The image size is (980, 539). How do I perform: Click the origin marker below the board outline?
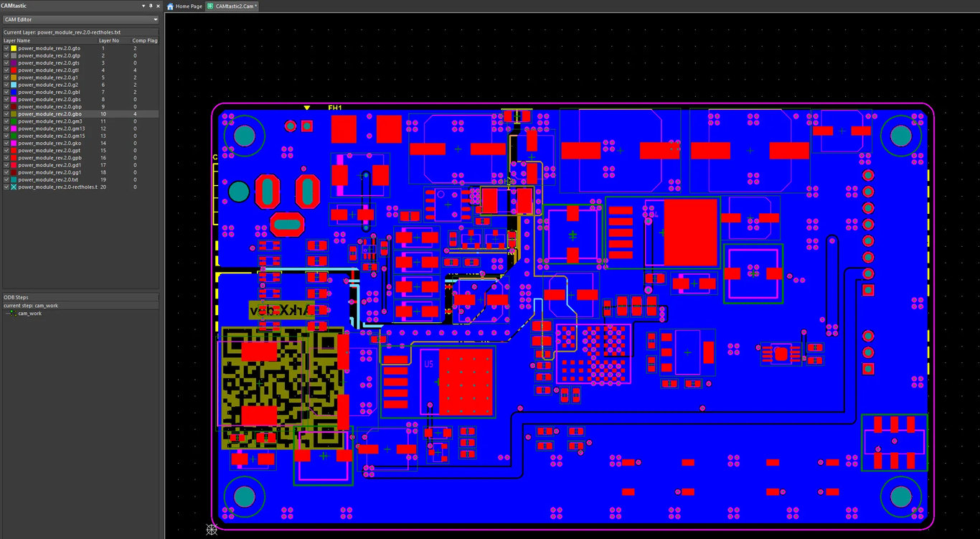[x=212, y=529]
